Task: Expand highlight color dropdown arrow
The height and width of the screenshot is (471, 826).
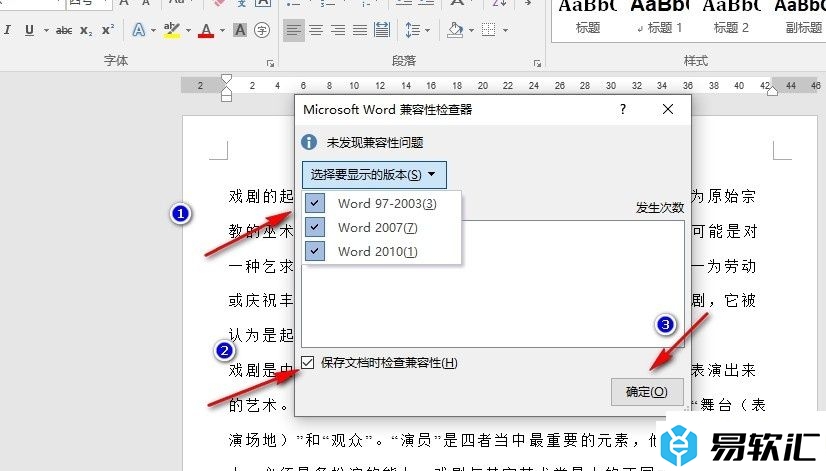Action: [x=188, y=30]
